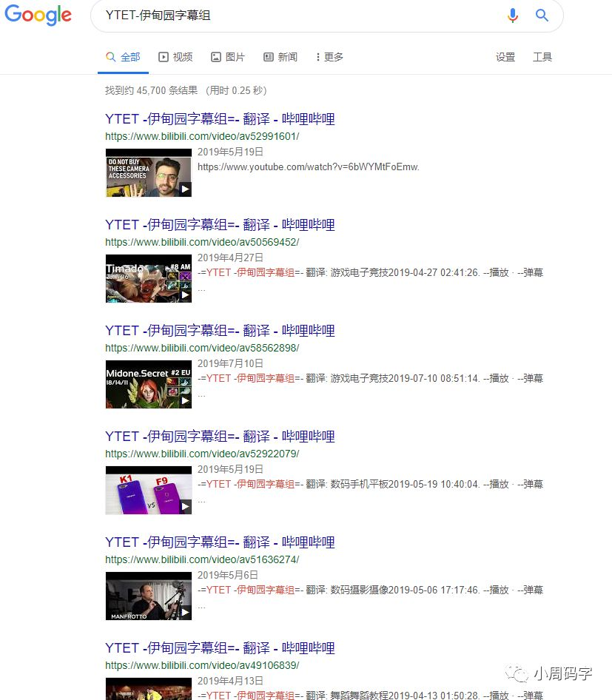The width and height of the screenshot is (612, 700).
Task: Open the DO NOT BUY THESE CAMERA ACCESSORIES thumbnail
Action: click(x=149, y=172)
